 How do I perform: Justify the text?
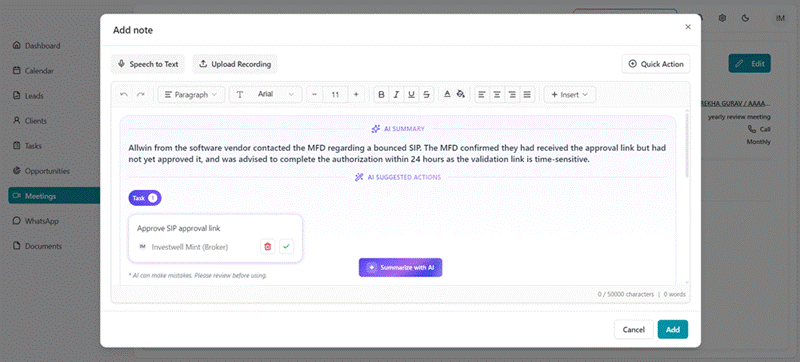pos(527,94)
